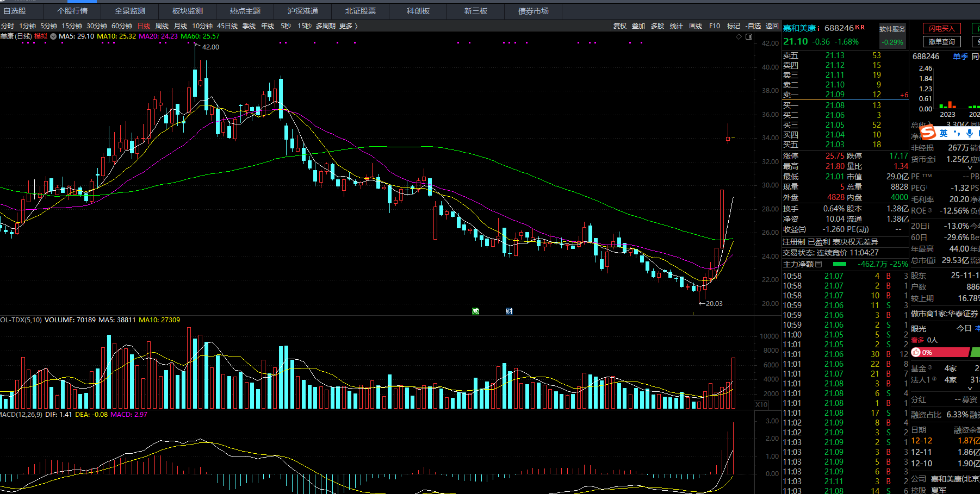Image resolution: width=980 pixels, height=494 pixels.
Task: Select the 15分钟 chart period
Action: pyautogui.click(x=72, y=26)
